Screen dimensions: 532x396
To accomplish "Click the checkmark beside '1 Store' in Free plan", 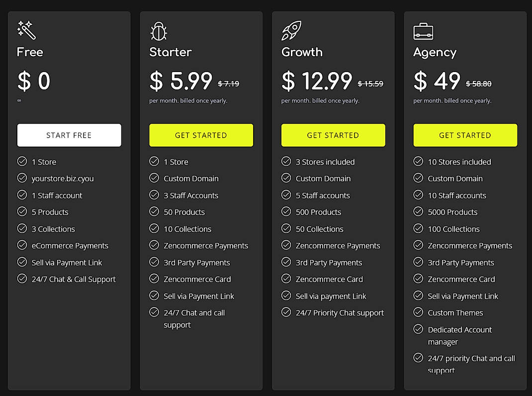I will (22, 161).
